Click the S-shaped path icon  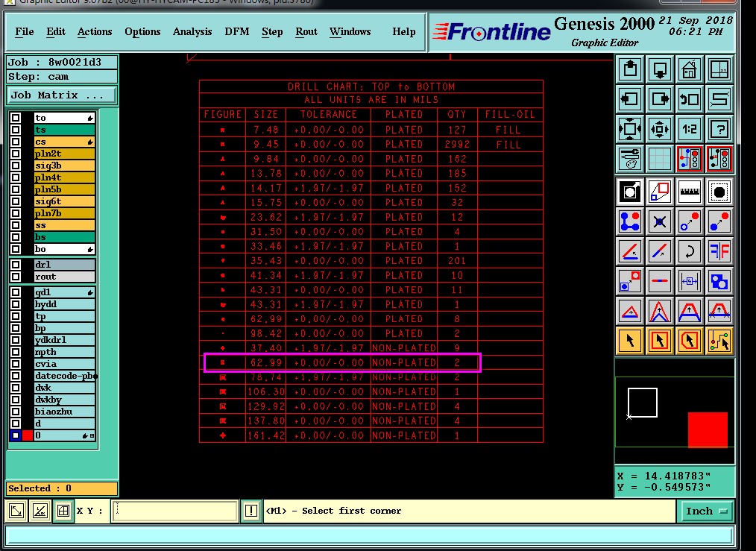coord(719,99)
